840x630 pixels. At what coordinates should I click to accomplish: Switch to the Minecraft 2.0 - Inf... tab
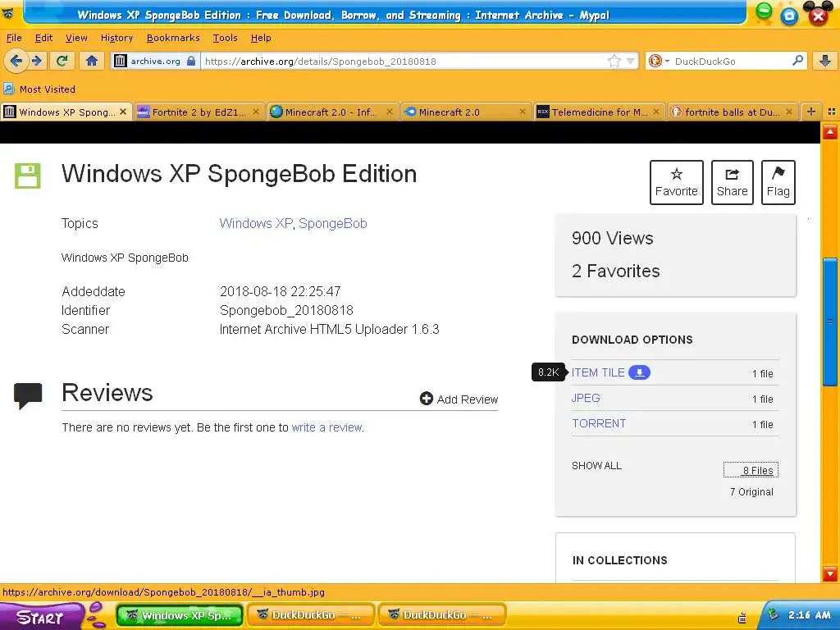tap(331, 112)
